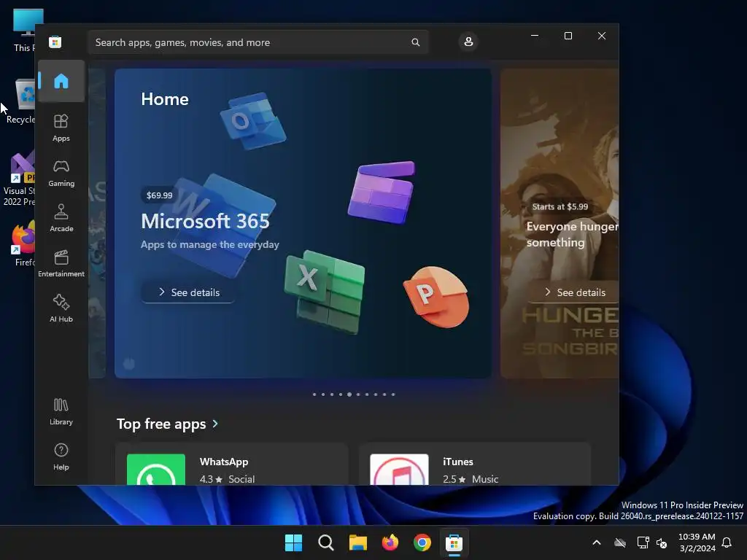Viewport: 747px width, 560px height.
Task: Click the Starts at $5.99 label
Action: [560, 206]
